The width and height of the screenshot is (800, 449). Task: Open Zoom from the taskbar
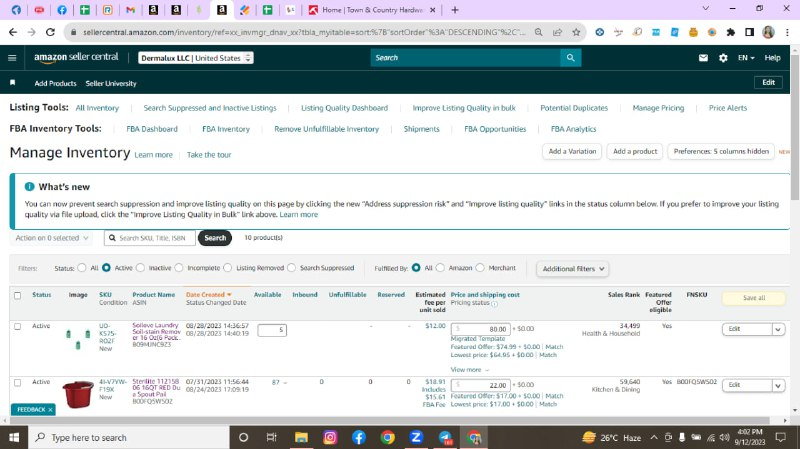point(416,437)
